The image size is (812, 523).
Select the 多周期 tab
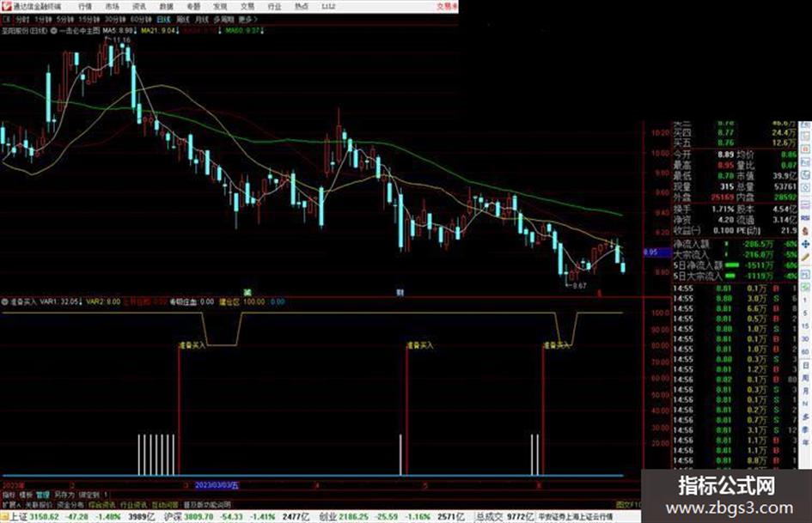(x=223, y=20)
